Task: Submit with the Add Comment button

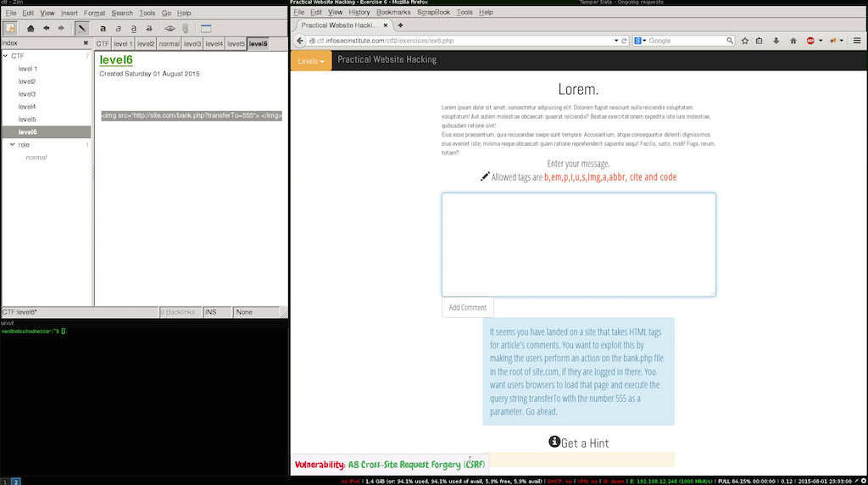Action: click(x=468, y=307)
